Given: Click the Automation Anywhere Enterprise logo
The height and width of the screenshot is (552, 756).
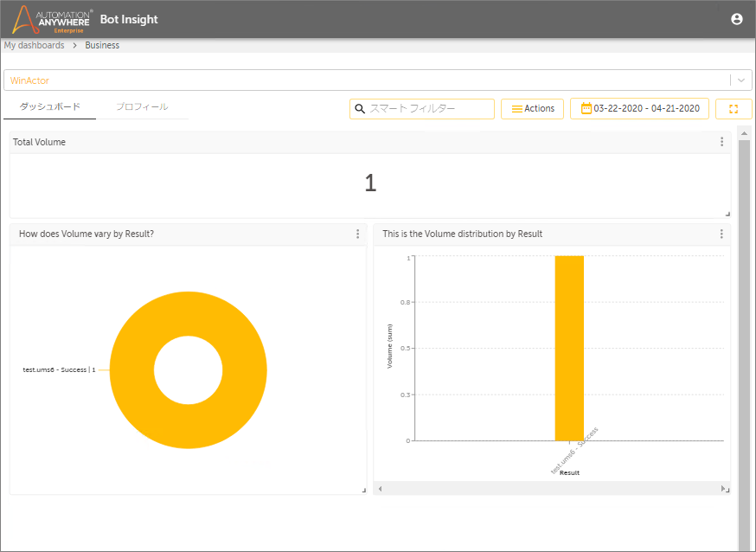Looking at the screenshot, I should (52, 20).
